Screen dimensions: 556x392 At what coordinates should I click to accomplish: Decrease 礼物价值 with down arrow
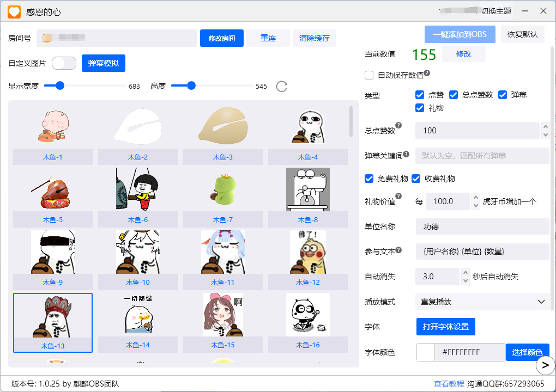click(x=476, y=206)
